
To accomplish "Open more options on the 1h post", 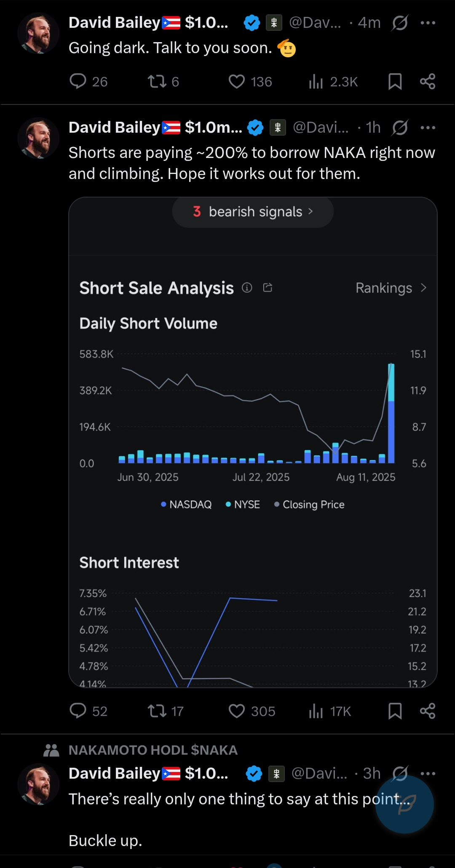I will (428, 128).
